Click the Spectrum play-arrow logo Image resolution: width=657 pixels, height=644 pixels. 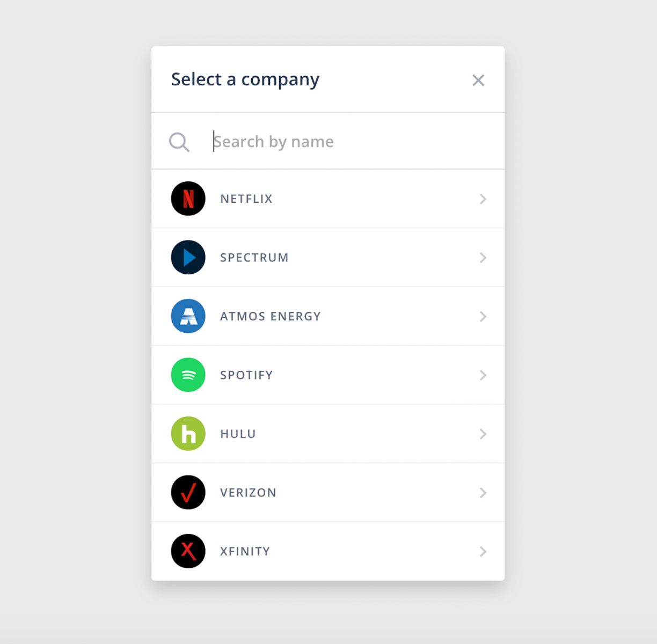(x=188, y=258)
